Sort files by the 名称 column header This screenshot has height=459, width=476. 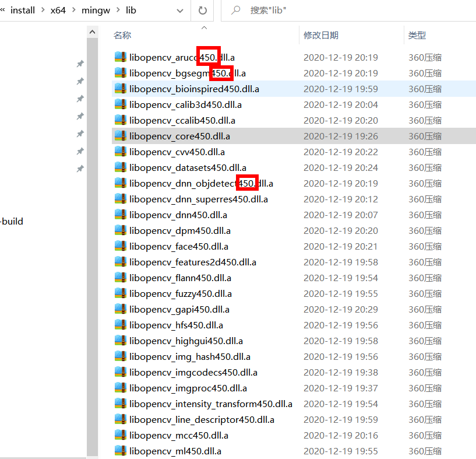coord(122,35)
